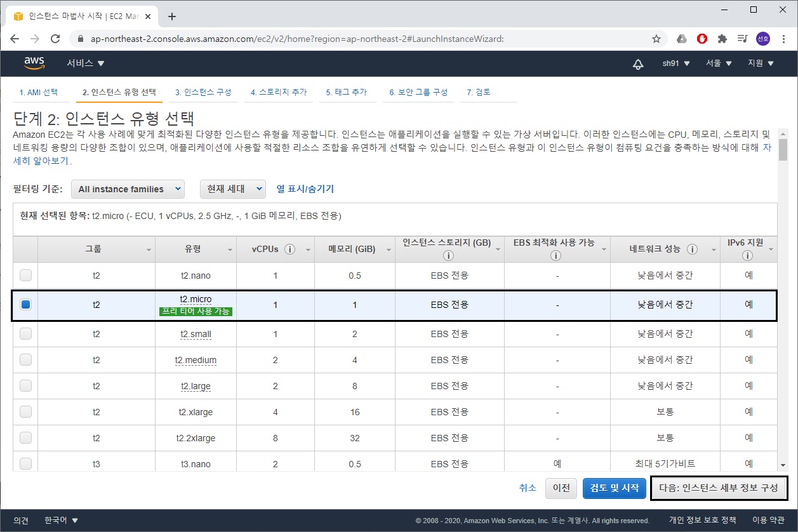This screenshot has height=532, width=798.
Task: Sort by the 메모리 (GiB) column arrow
Action: click(x=389, y=250)
